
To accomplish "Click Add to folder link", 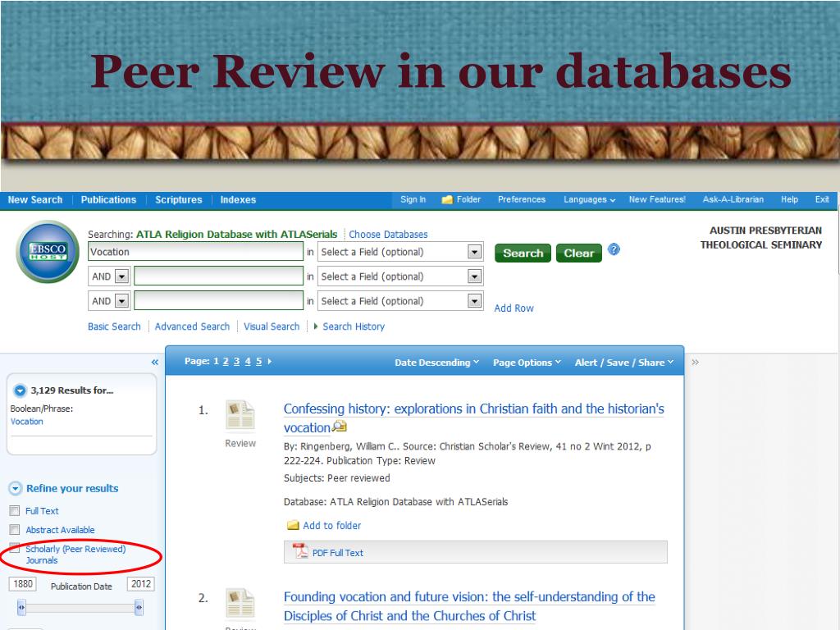I will [x=331, y=526].
